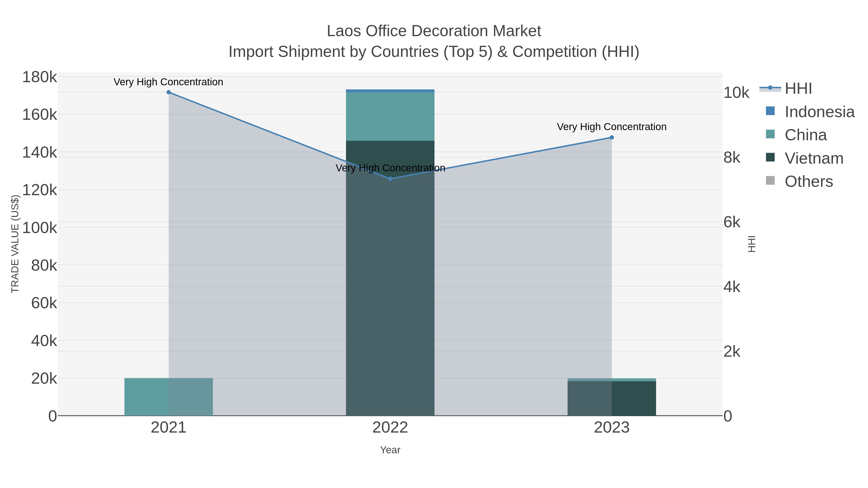Click the 2022 China bar segment

(x=390, y=117)
